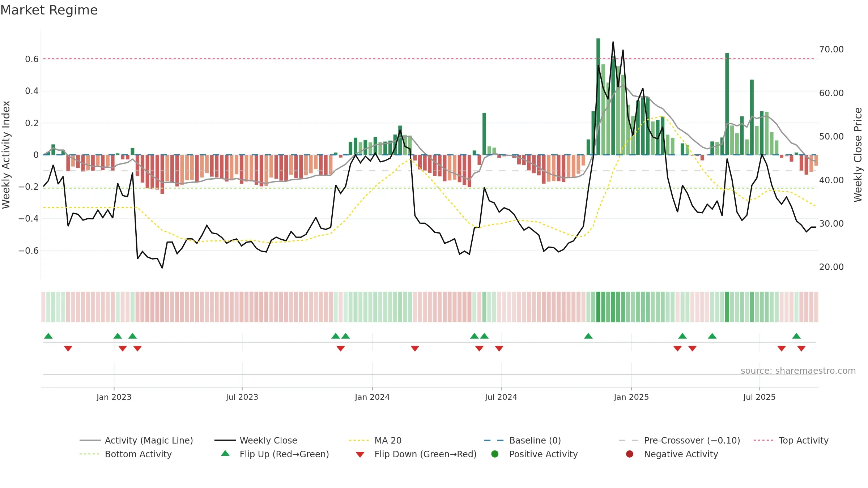This screenshot has height=488, width=868.
Task: Click the Jan 2023 axis label
Action: 114,397
